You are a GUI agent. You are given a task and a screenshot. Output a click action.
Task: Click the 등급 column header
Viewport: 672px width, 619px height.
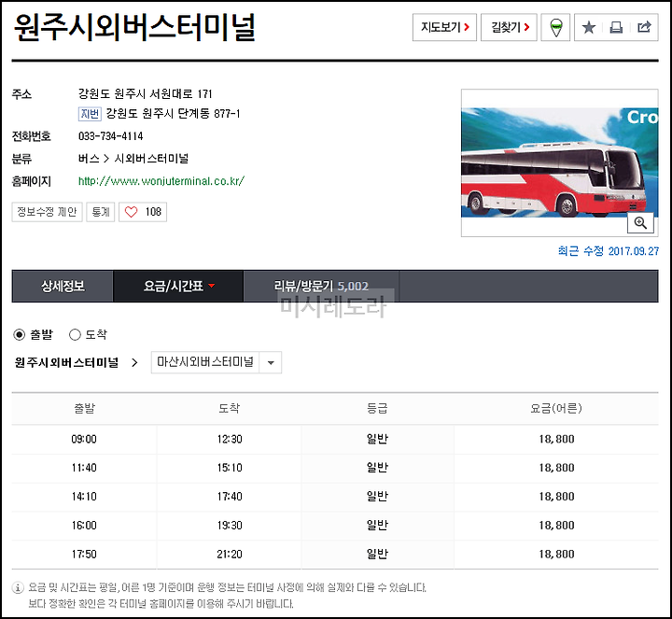click(377, 408)
